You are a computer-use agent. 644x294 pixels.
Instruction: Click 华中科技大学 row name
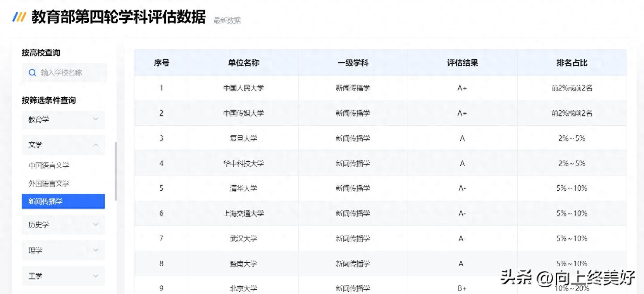pos(243,164)
